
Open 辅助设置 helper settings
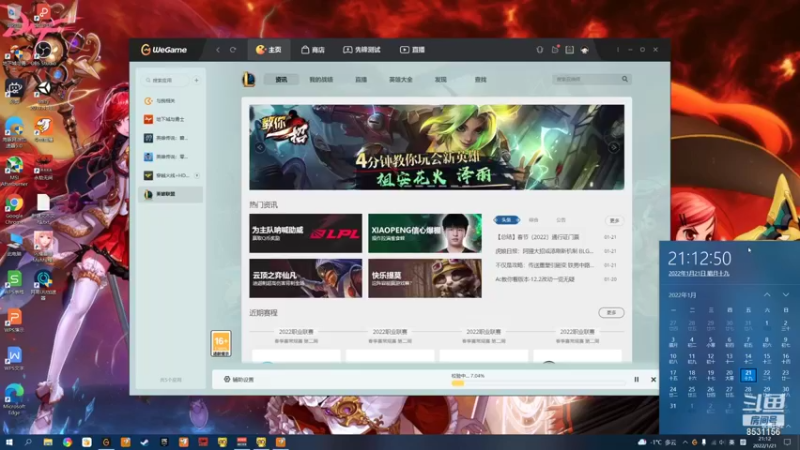(x=239, y=380)
